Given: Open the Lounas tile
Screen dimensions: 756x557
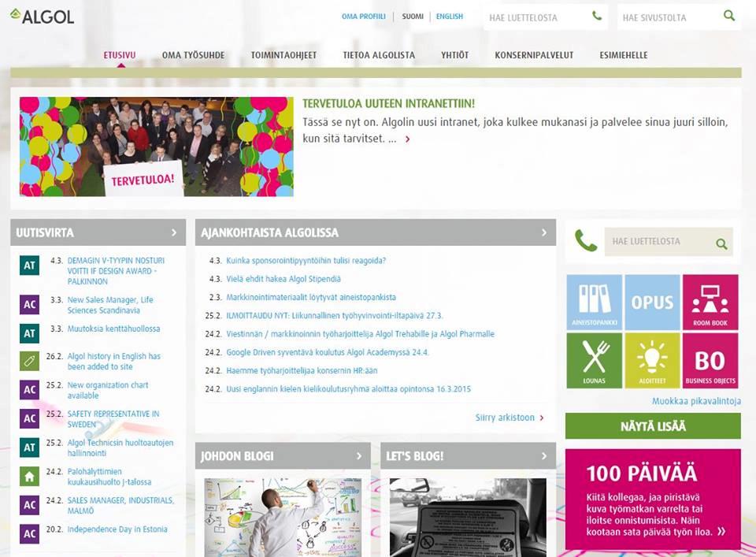Looking at the screenshot, I should [x=594, y=360].
